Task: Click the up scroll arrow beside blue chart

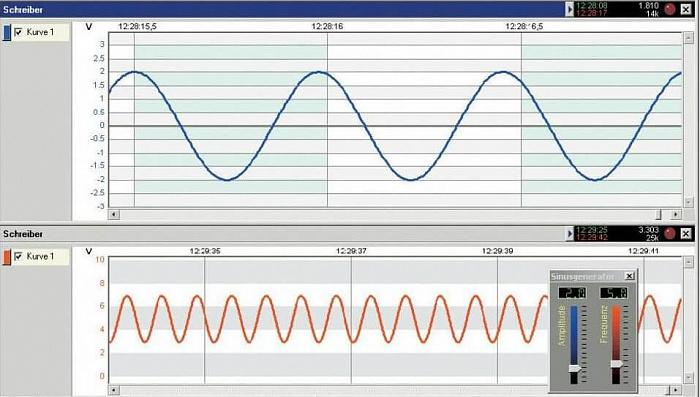Action: [x=688, y=38]
